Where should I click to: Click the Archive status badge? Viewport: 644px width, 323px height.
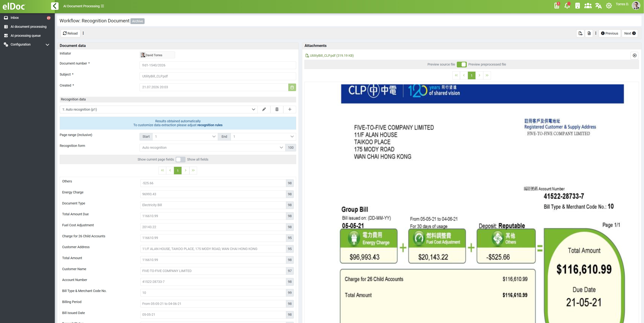137,21
